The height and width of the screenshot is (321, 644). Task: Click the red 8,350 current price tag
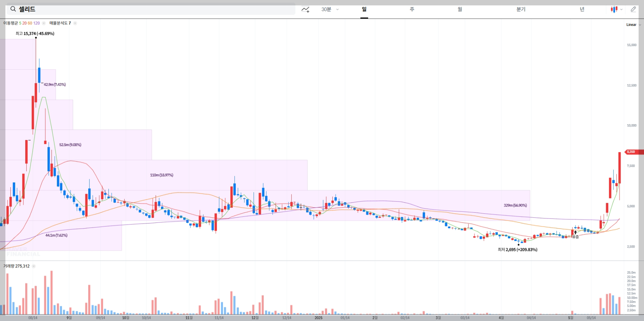[x=634, y=152]
